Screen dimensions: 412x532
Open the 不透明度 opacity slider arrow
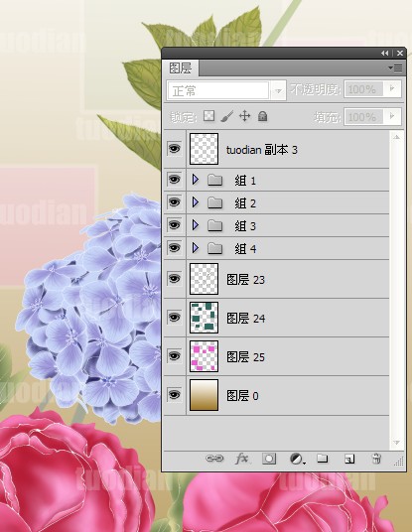click(x=392, y=89)
